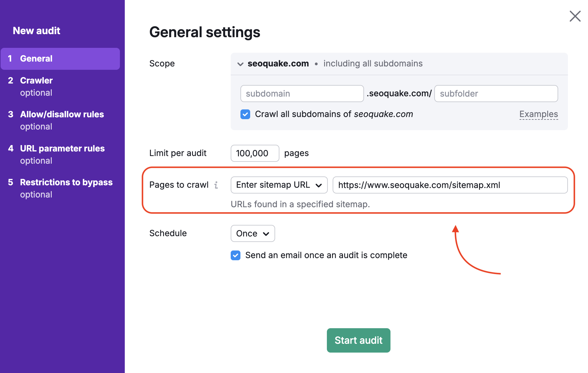The height and width of the screenshot is (373, 588).
Task: Switch to the Crawler settings step
Action: (x=36, y=80)
